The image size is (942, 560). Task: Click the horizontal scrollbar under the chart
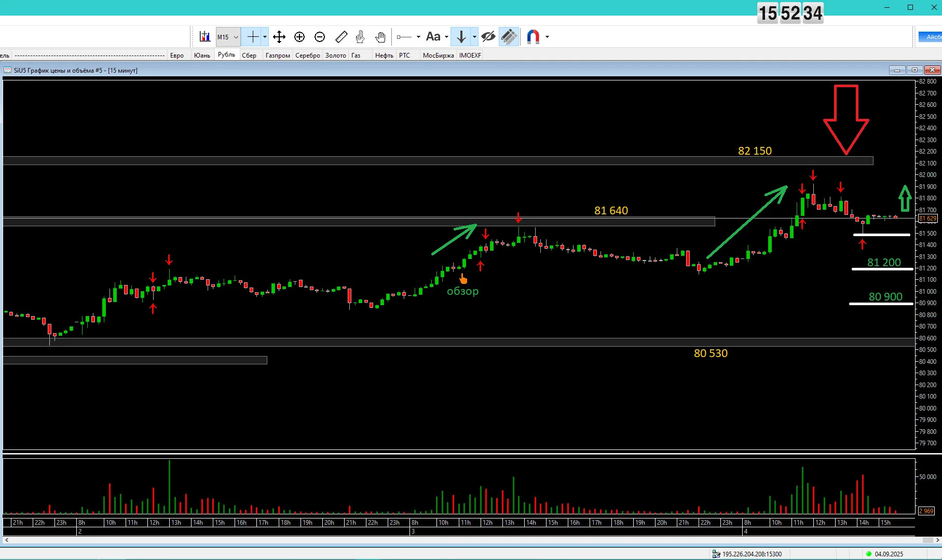pos(471,540)
